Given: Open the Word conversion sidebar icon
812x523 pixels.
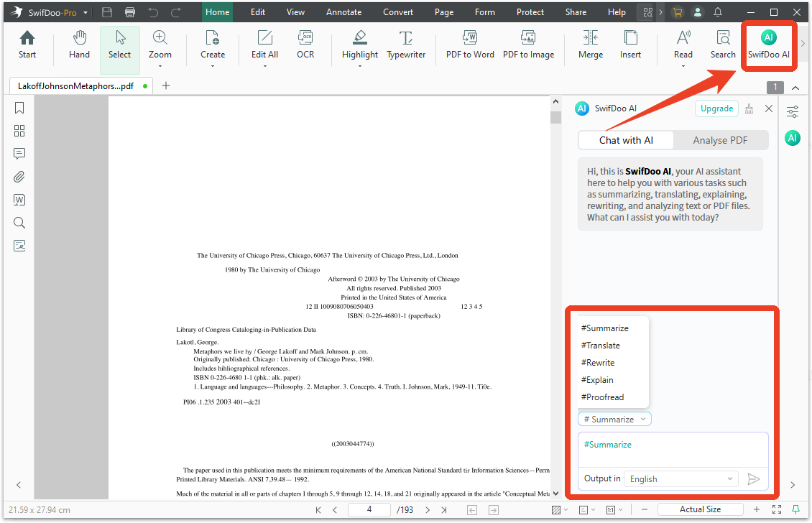Looking at the screenshot, I should click(19, 200).
